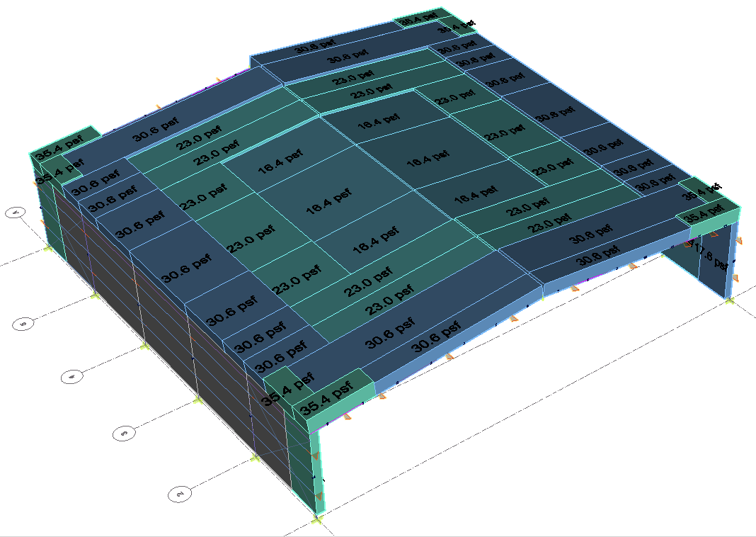
Task: Select the support at the right end wall base
Action: (x=729, y=301)
